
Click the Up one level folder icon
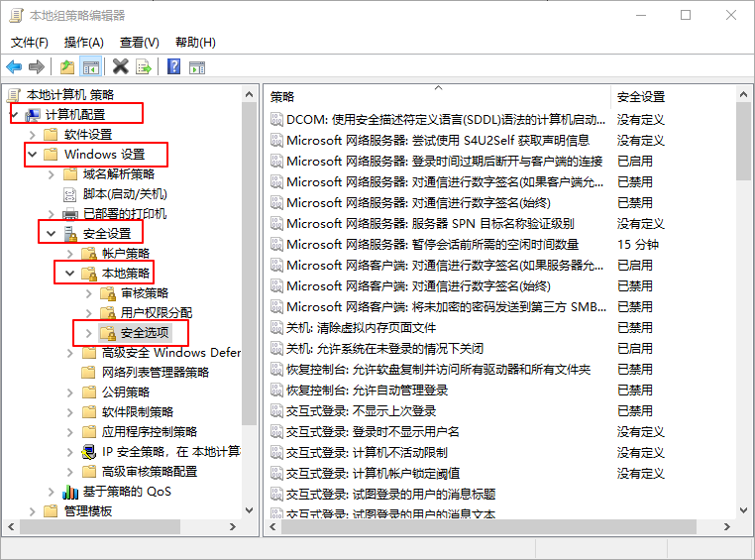pyautogui.click(x=67, y=66)
